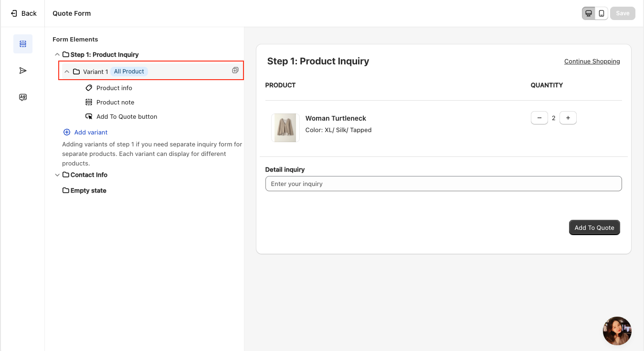Select the Product info element
This screenshot has height=351, width=644.
tap(114, 88)
